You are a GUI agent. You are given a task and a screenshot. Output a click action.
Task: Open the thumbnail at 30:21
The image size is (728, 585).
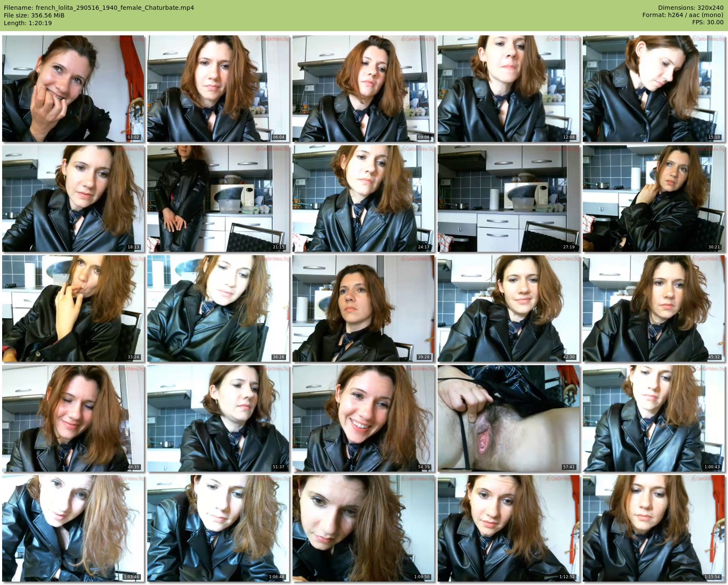[x=654, y=199]
